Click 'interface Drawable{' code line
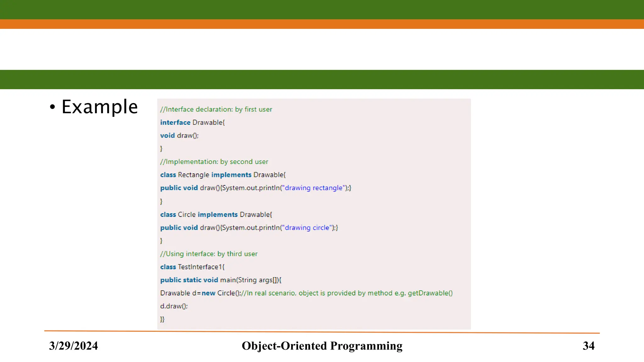 point(192,123)
